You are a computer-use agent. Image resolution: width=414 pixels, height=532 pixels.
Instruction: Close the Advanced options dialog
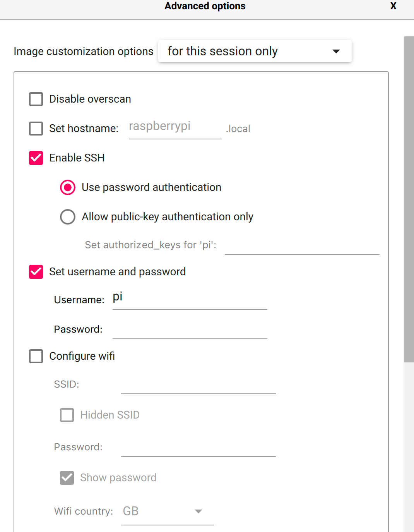coord(393,6)
